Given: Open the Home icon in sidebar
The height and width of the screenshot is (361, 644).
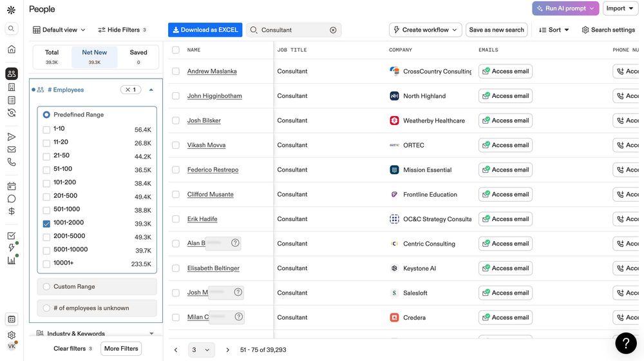Looking at the screenshot, I should [12, 50].
